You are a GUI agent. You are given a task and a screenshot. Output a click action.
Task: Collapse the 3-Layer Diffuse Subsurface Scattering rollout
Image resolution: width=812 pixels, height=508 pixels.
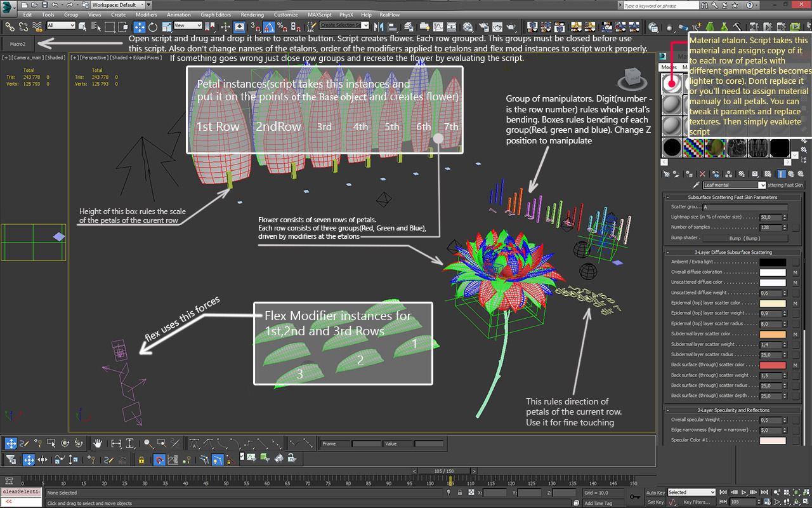click(732, 252)
